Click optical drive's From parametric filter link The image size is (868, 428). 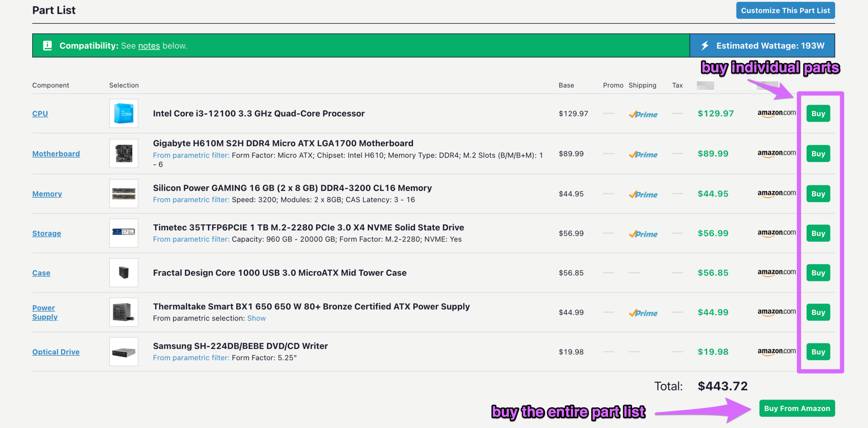click(191, 358)
